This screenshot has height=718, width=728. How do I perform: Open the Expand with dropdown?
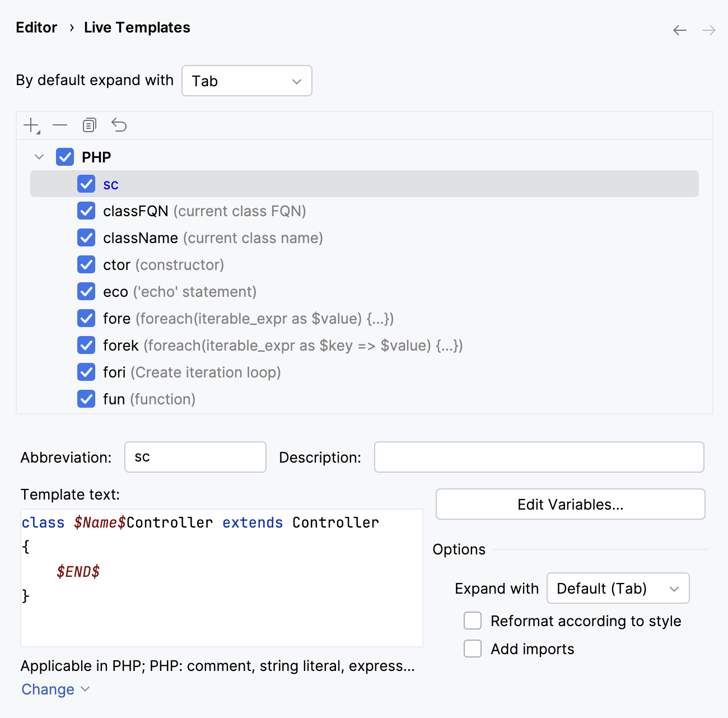618,588
